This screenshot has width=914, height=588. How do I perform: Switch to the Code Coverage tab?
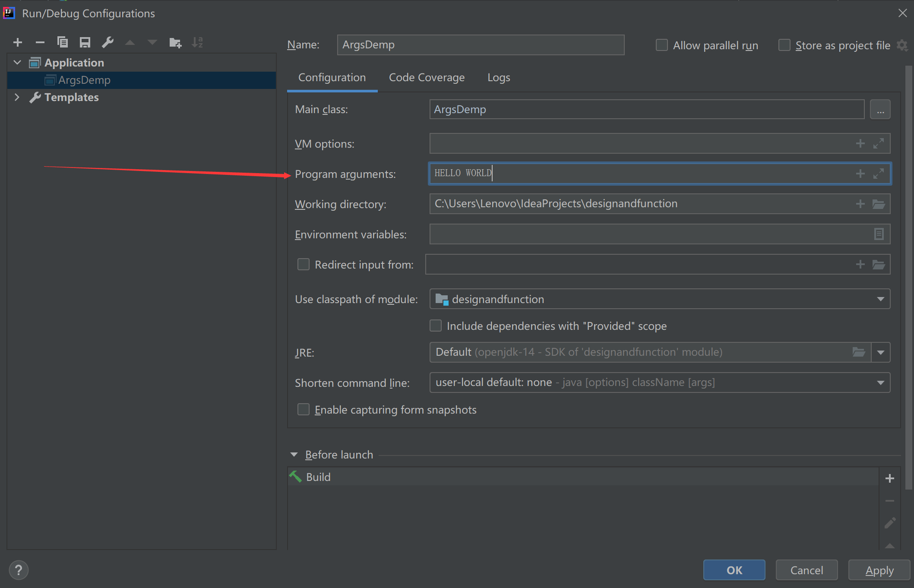[427, 78]
